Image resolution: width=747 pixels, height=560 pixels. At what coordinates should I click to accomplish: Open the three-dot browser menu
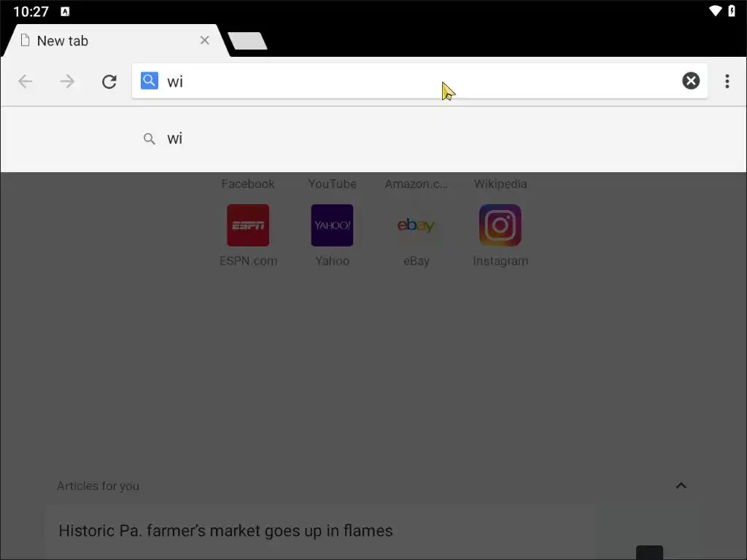727,81
